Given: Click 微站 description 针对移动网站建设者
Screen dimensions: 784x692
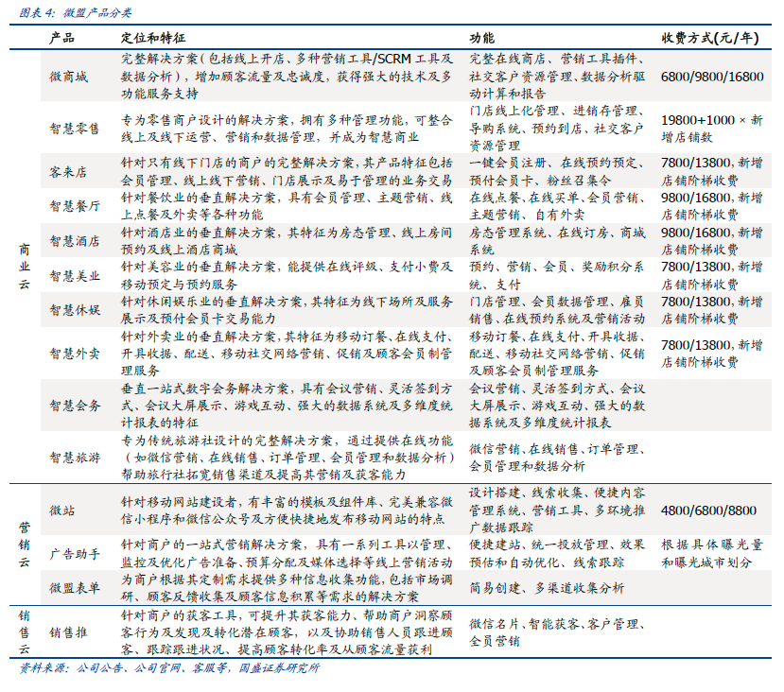Looking at the screenshot, I should point(287,510).
